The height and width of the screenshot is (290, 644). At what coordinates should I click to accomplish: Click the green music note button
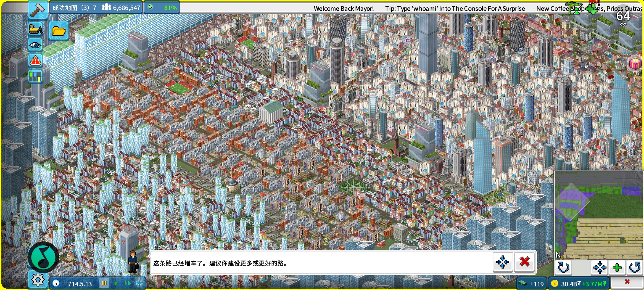coord(43,257)
